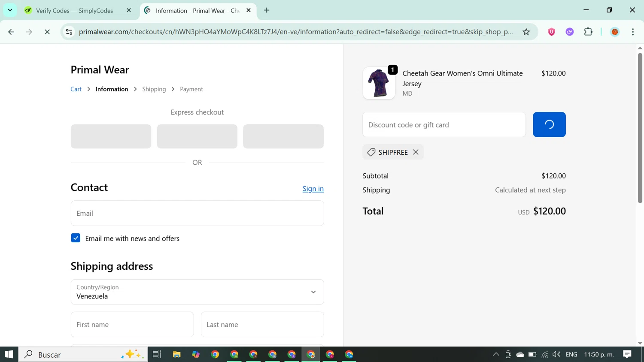Image resolution: width=644 pixels, height=362 pixels.
Task: Click the first express checkout button
Action: point(111,136)
